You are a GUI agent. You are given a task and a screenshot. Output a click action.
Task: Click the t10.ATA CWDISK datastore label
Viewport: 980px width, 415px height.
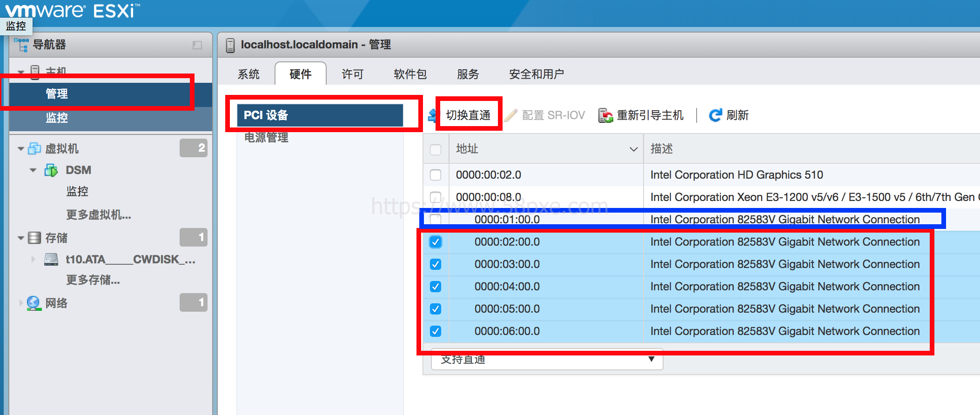tap(130, 259)
